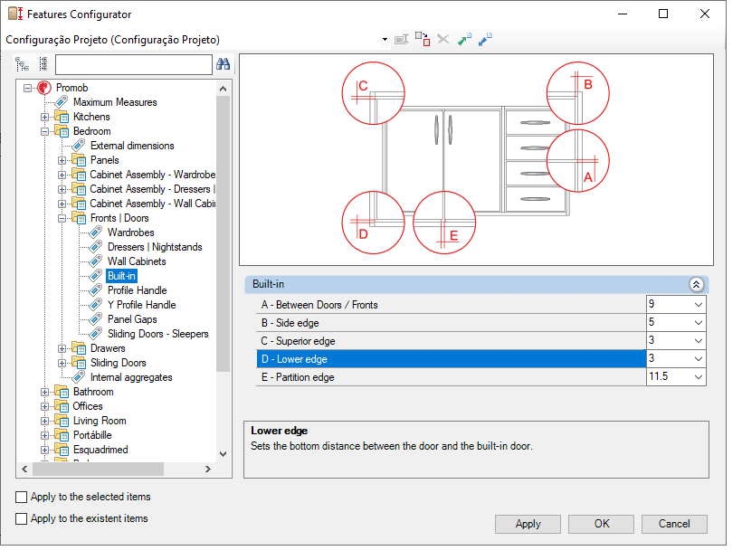Image resolution: width=742 pixels, height=560 pixels.
Task: Select the B - Side edge row
Action: (451, 323)
